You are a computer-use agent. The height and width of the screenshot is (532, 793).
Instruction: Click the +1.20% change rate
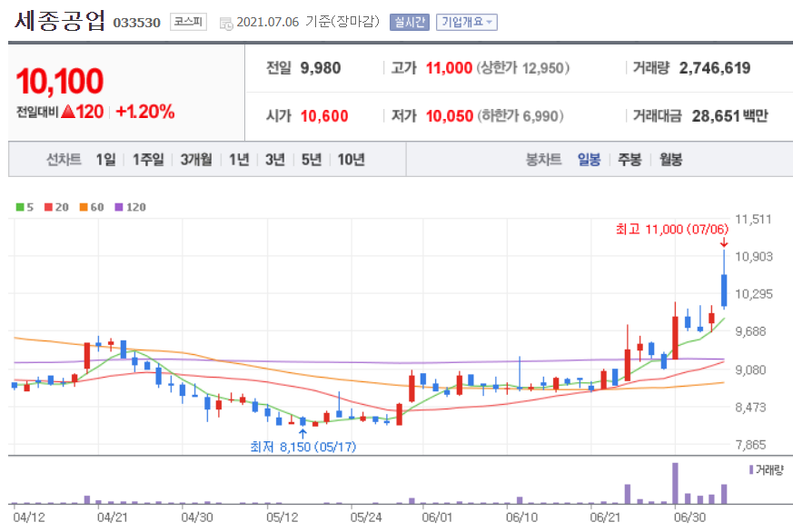tap(145, 112)
